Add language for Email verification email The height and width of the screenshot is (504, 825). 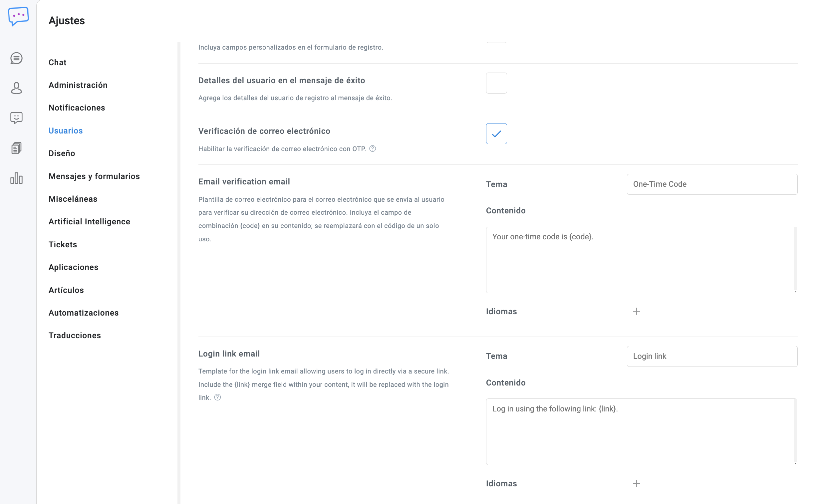coord(636,312)
